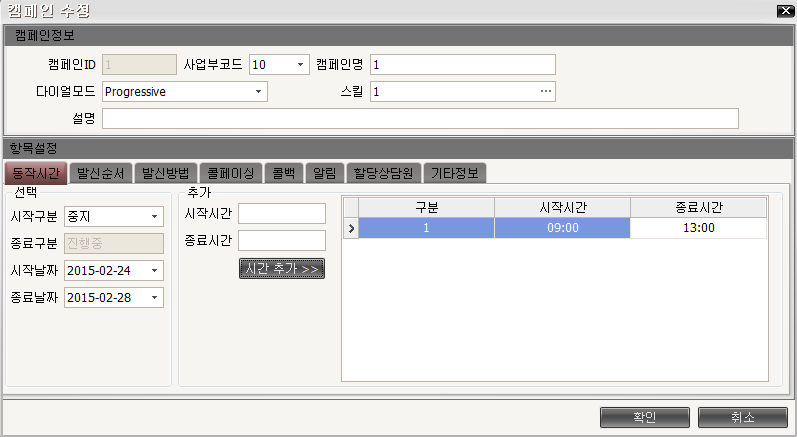Viewport: 797px width, 437px height.
Task: Expand the 다이얼모드 Progressive combo box
Action: click(258, 92)
